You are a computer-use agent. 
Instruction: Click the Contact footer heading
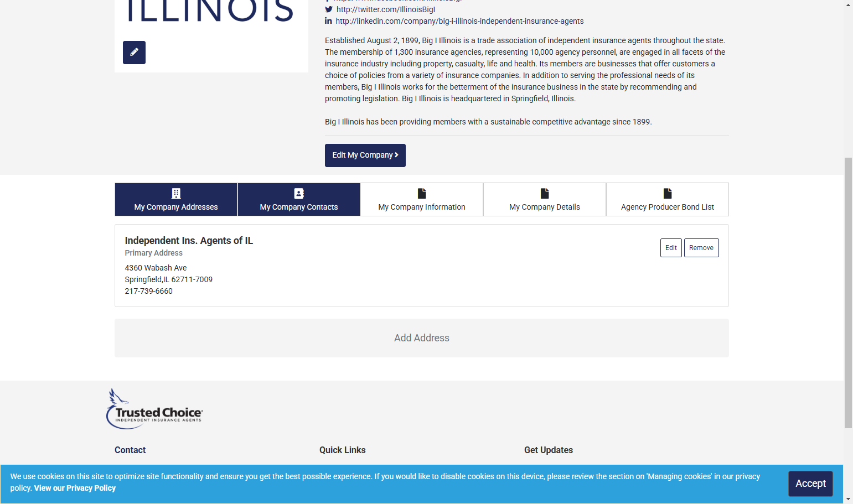point(130,450)
